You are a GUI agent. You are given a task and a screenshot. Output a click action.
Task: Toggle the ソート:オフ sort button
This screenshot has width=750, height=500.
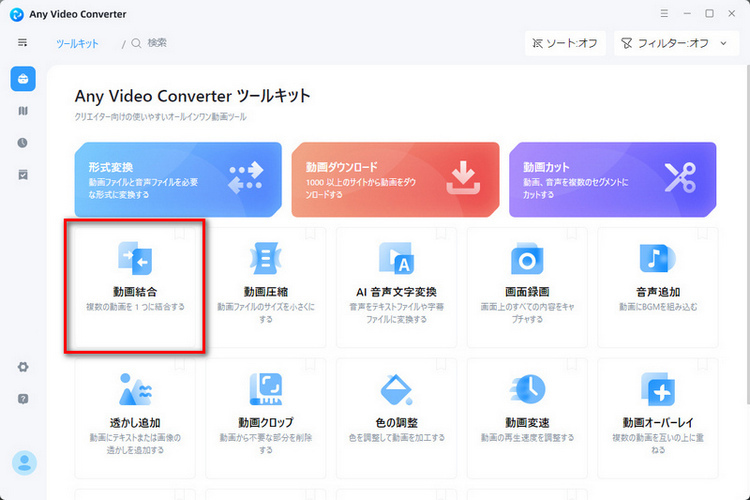point(565,43)
